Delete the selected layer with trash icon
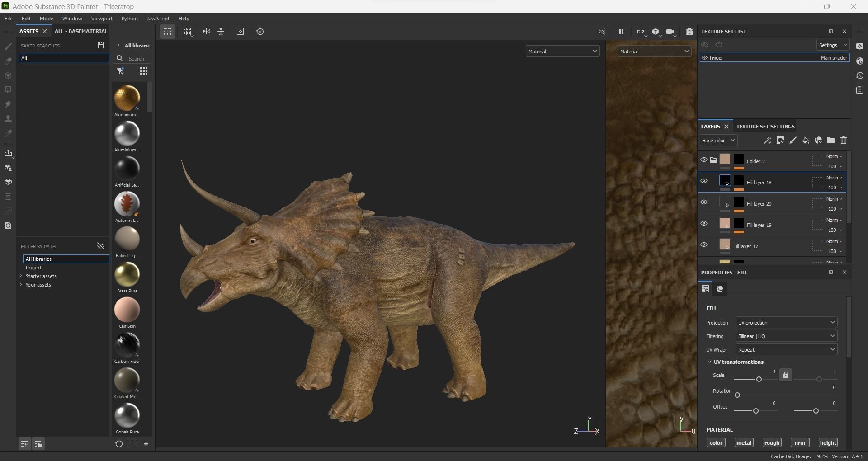868x461 pixels. click(844, 141)
